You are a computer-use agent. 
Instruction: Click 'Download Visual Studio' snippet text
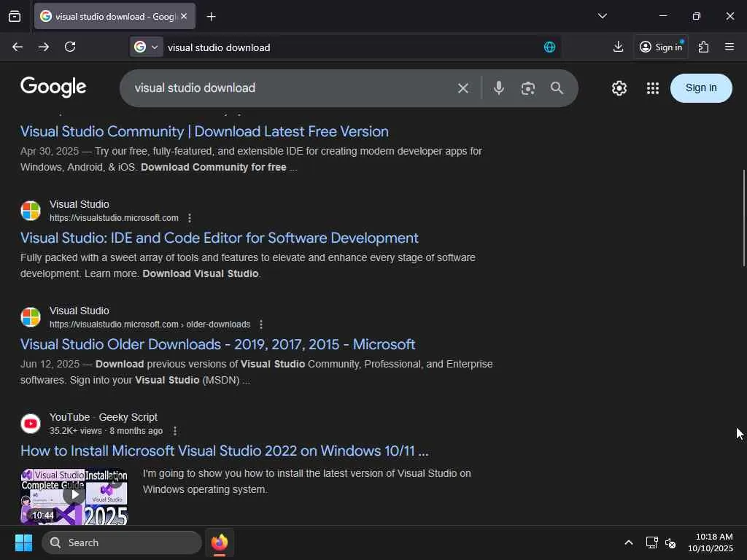tap(201, 274)
